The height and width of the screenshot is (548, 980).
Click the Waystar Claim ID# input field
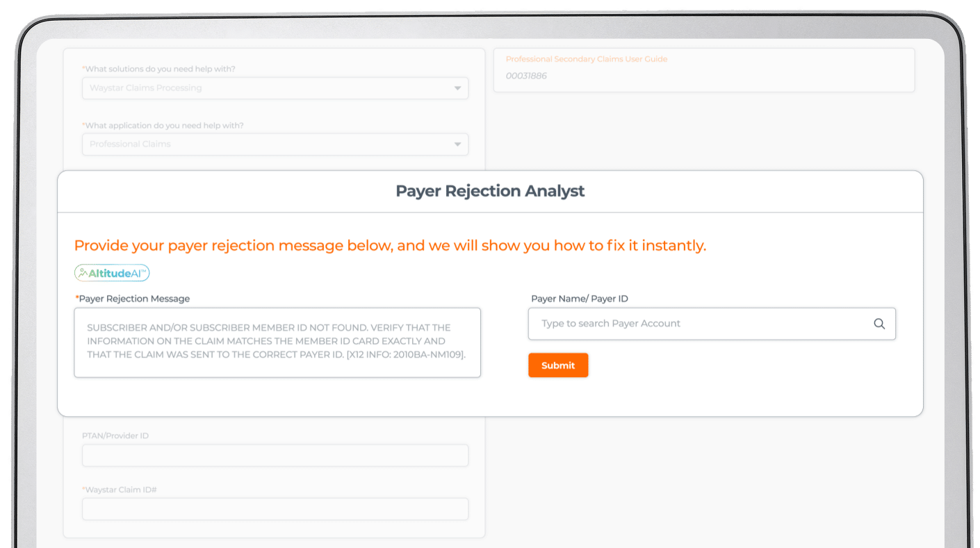[x=275, y=508]
